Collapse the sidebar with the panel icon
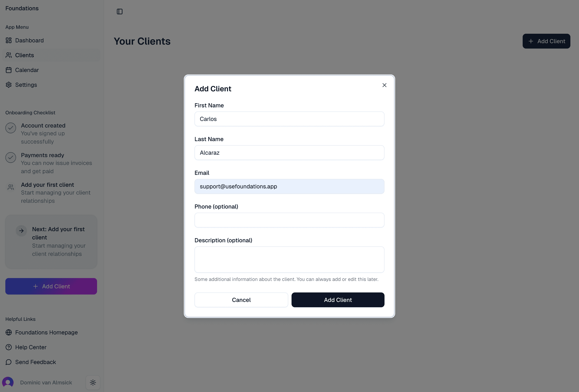Image resolution: width=579 pixels, height=392 pixels. coord(120,12)
